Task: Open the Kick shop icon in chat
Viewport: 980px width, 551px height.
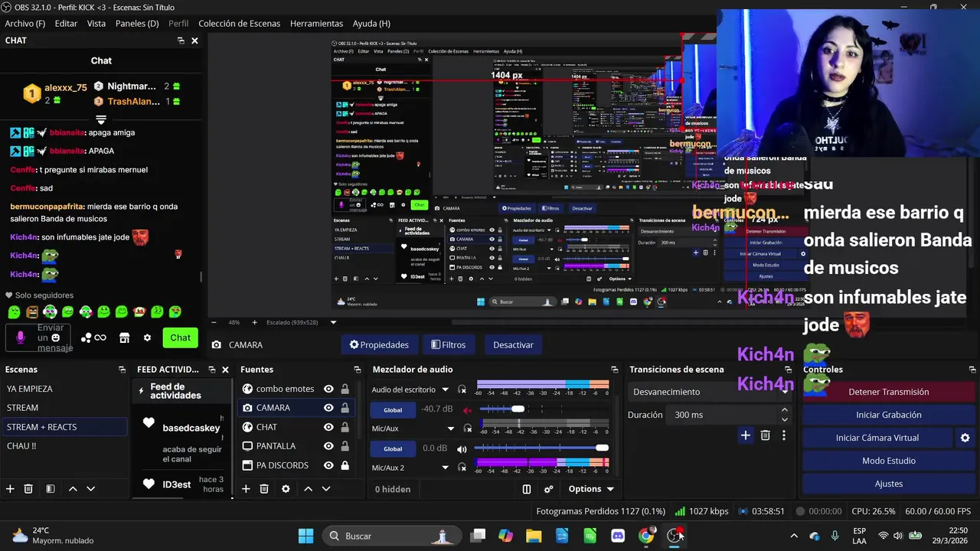Action: click(x=124, y=337)
